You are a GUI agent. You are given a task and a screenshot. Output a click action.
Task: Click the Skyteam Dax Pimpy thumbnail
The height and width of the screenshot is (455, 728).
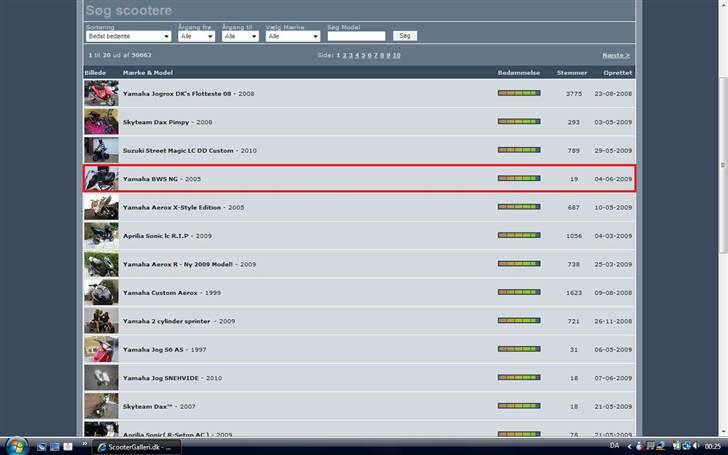[x=101, y=122]
